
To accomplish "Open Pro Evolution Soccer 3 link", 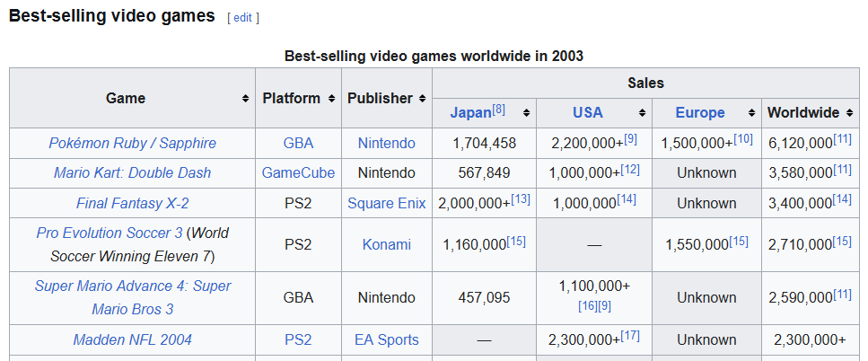I will click(x=110, y=233).
